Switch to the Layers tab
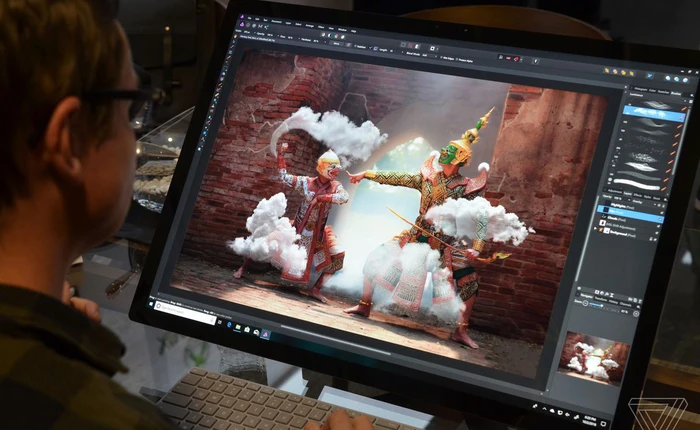Viewport: 700px width, 430px height. 628,193
